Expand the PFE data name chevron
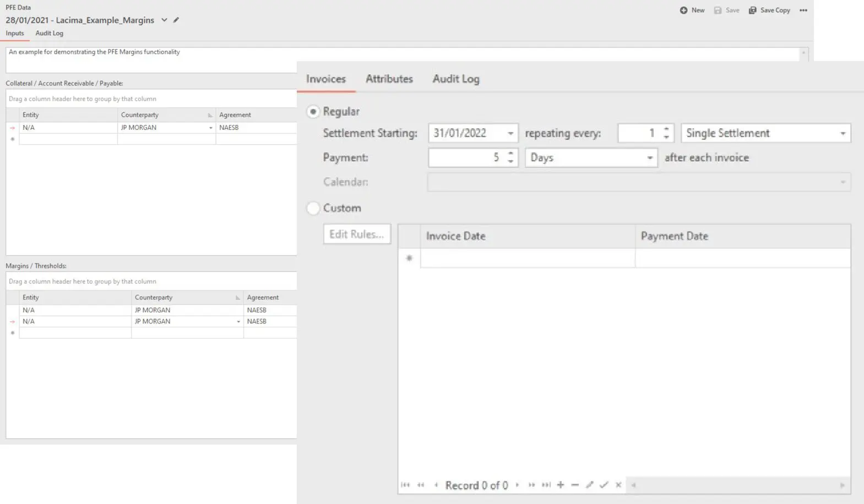The height and width of the screenshot is (504, 864). [164, 20]
